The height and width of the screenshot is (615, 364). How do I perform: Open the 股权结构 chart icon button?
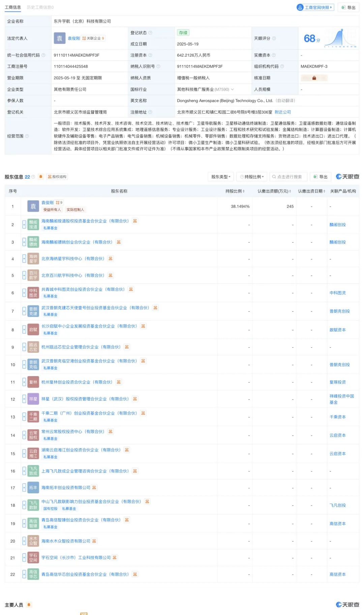[57, 177]
